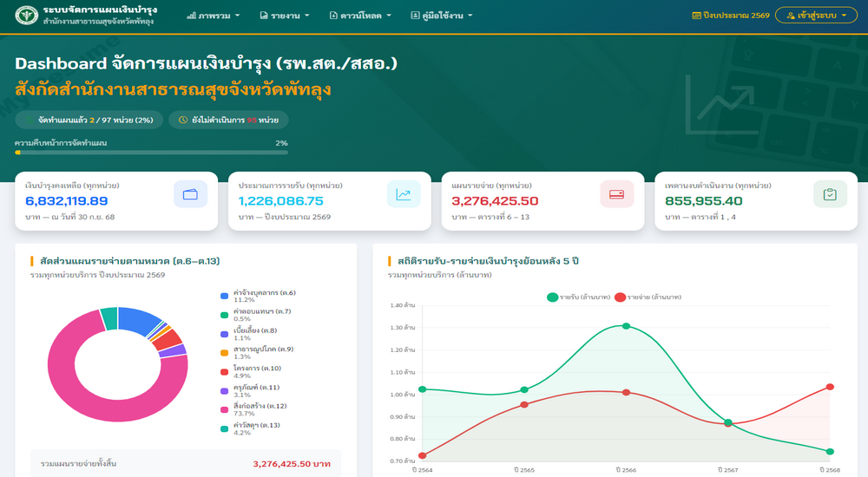Click the ดาวน์โหลด download icon
868x477 pixels.
(333, 16)
